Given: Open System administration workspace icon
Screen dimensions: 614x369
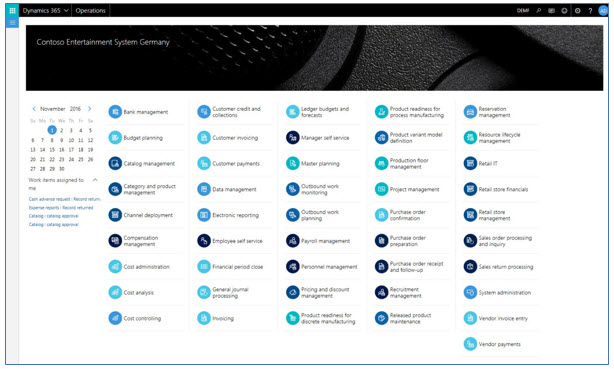Looking at the screenshot, I should (470, 293).
